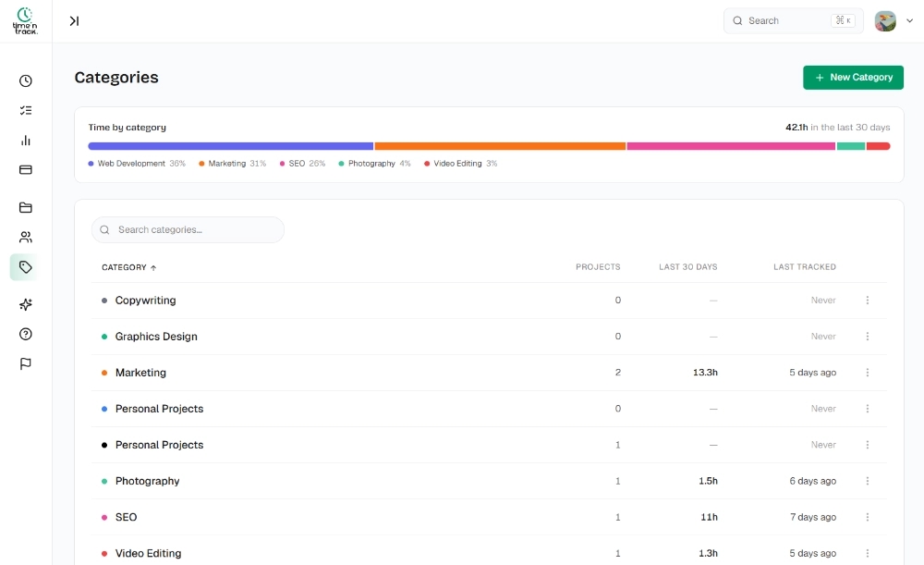The height and width of the screenshot is (565, 924).
Task: Sort by the LAST 30 DAYS column header
Action: point(687,267)
